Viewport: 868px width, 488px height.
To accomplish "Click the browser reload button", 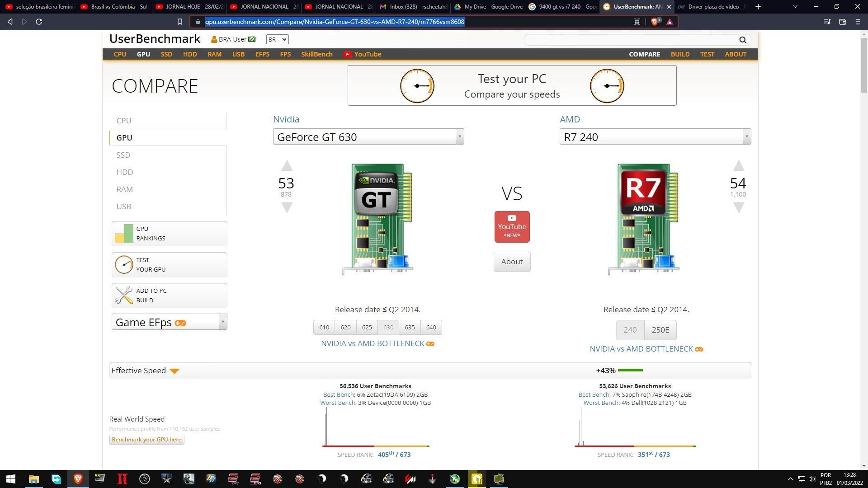I will pos(39,22).
